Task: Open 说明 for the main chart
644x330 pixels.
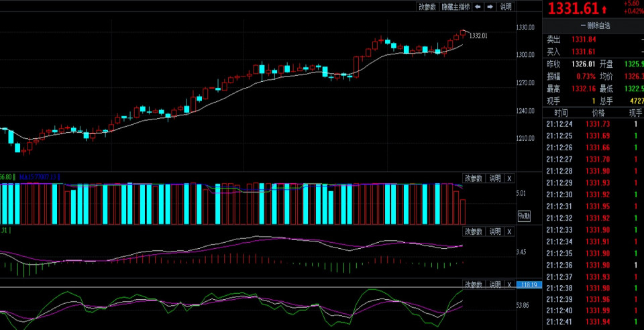Action: (x=506, y=7)
